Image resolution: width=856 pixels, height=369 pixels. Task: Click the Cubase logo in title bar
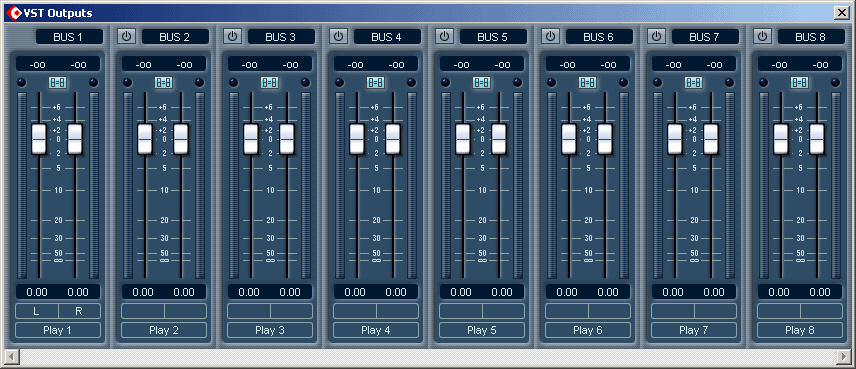pyautogui.click(x=15, y=13)
